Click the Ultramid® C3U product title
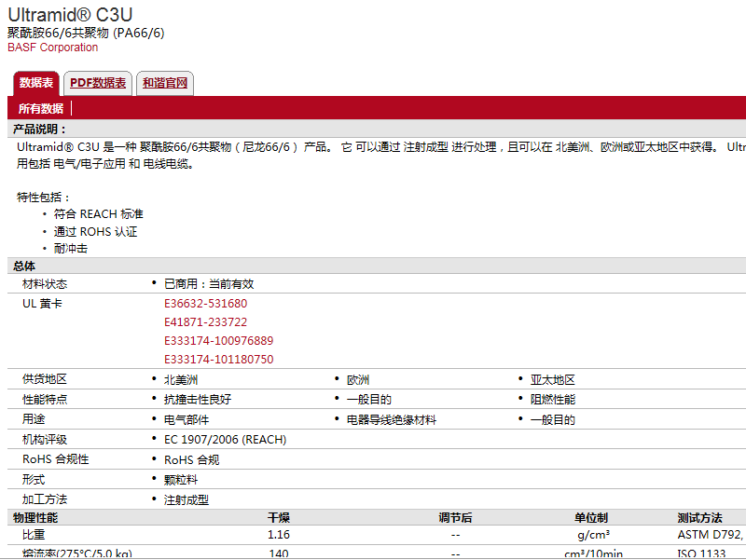This screenshot has height=560, width=746. coord(70,15)
